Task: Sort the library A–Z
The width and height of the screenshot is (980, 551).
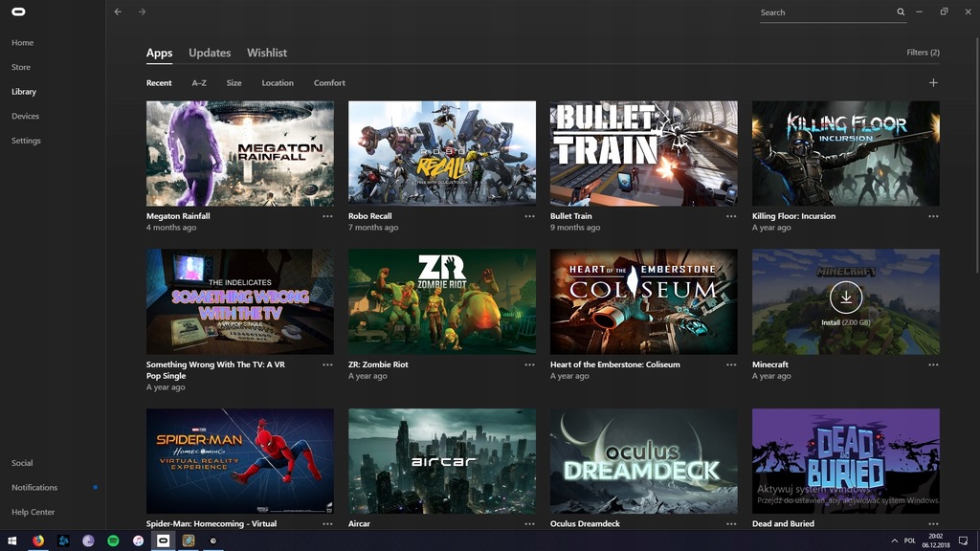Action: (x=199, y=82)
